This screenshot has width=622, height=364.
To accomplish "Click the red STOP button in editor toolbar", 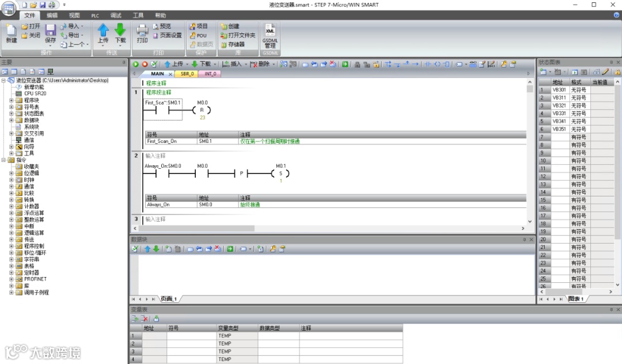I will pos(145,65).
